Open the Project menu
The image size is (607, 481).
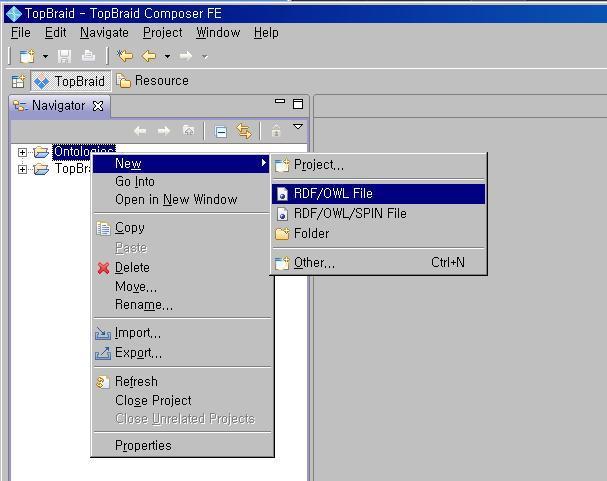click(163, 33)
